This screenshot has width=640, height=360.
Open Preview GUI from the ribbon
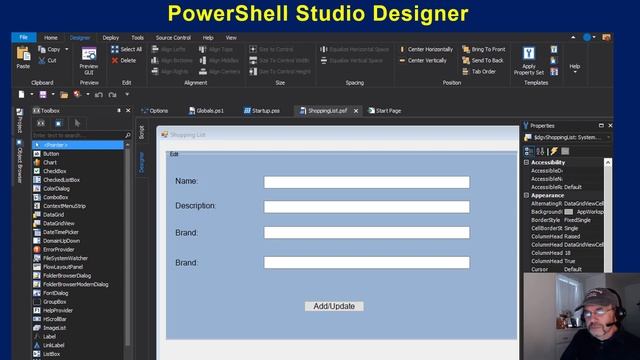click(x=89, y=60)
